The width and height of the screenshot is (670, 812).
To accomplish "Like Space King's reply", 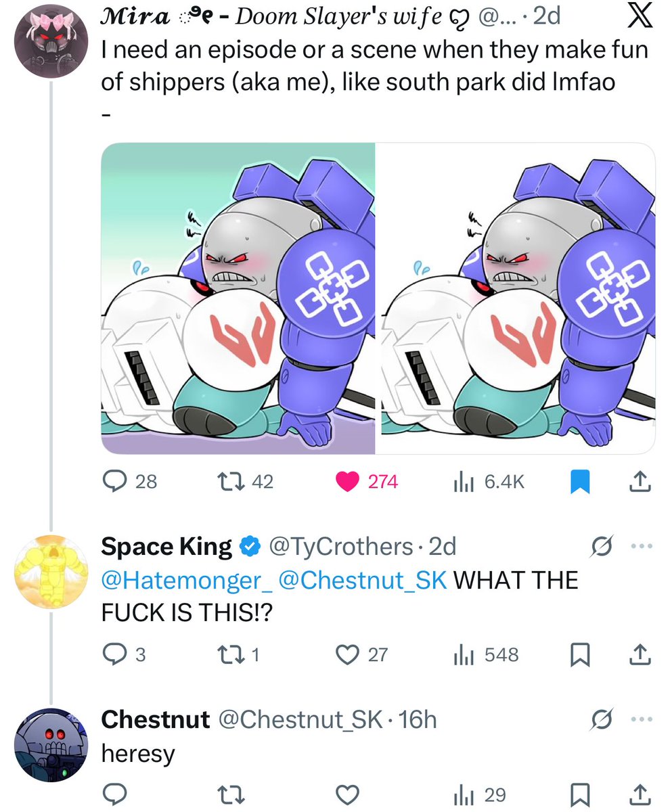I will coord(362,654).
